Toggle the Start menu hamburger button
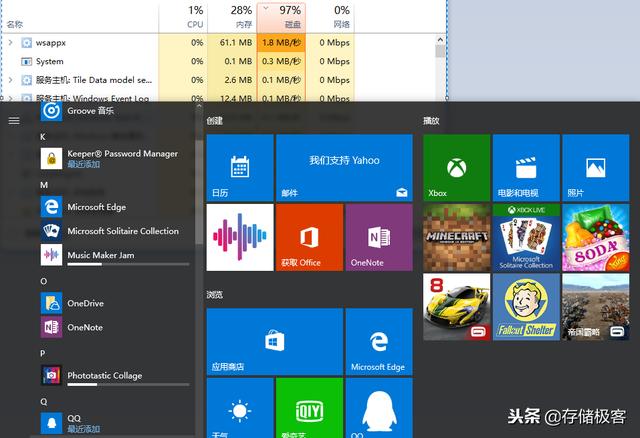640x438 pixels. pos(14,120)
